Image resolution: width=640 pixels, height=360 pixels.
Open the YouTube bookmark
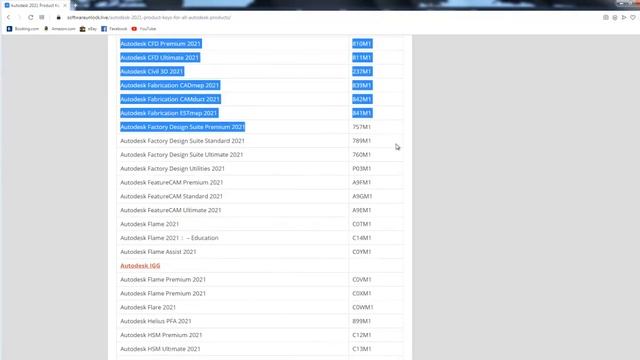144,29
